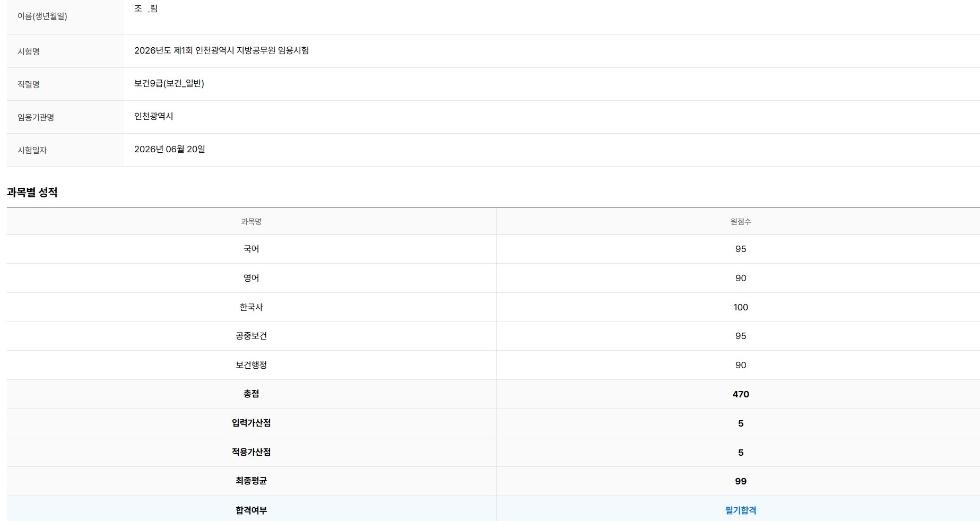
Task: Click the 보건행정 subject cell
Action: (x=251, y=365)
